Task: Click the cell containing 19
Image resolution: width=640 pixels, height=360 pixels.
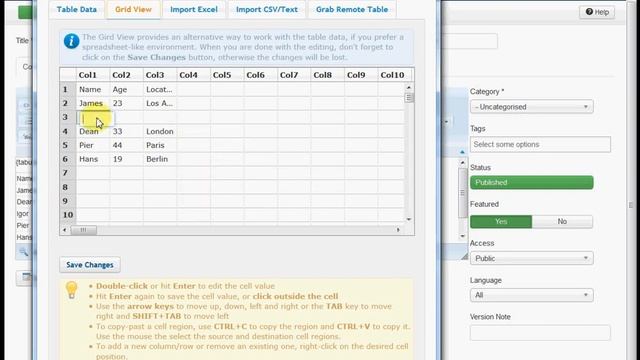Action: coord(126,159)
